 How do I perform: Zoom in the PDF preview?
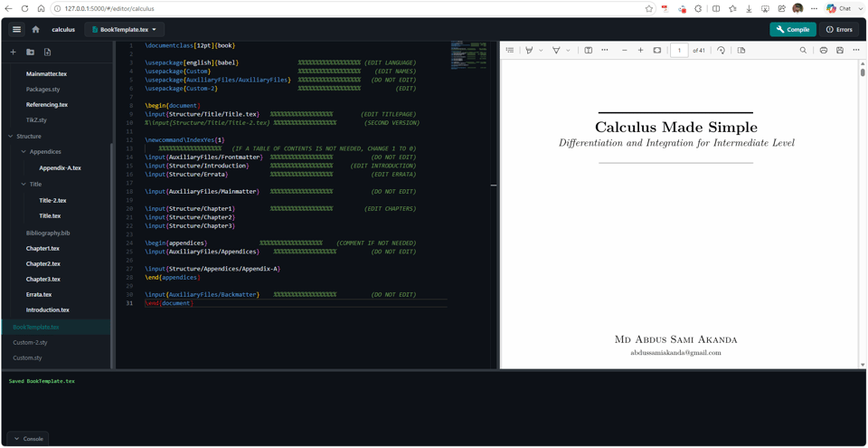coord(640,50)
